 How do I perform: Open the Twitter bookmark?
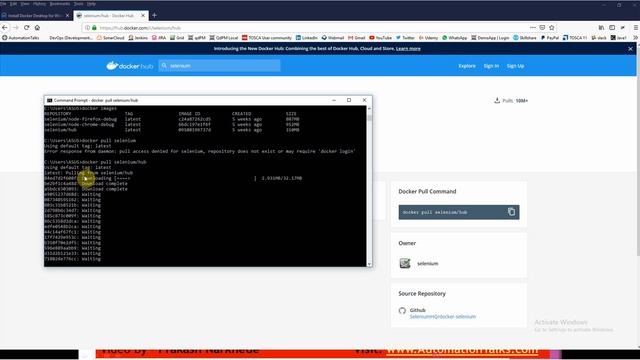(x=405, y=38)
